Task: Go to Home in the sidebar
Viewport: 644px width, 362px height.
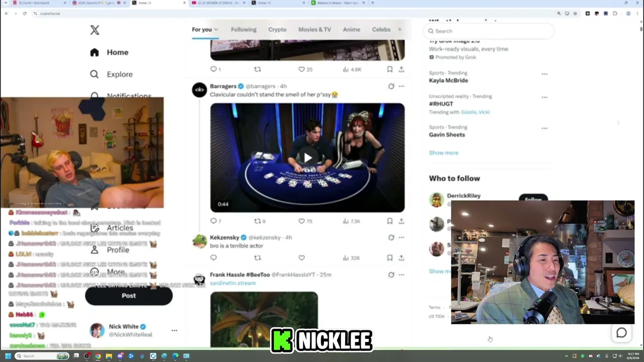Action: click(x=109, y=52)
